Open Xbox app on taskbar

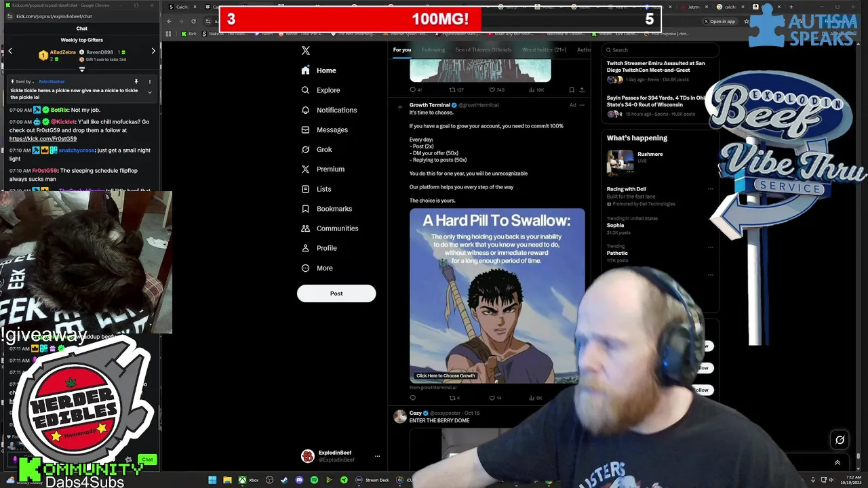[248, 480]
